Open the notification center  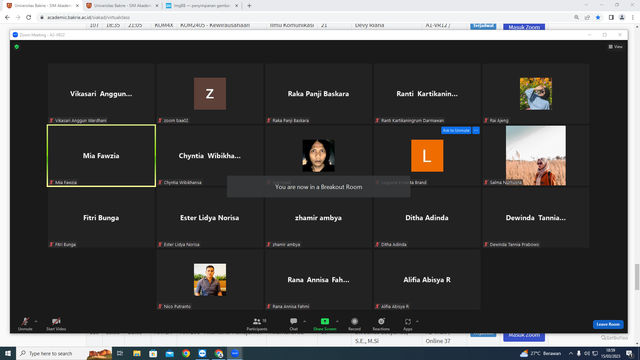(630, 353)
